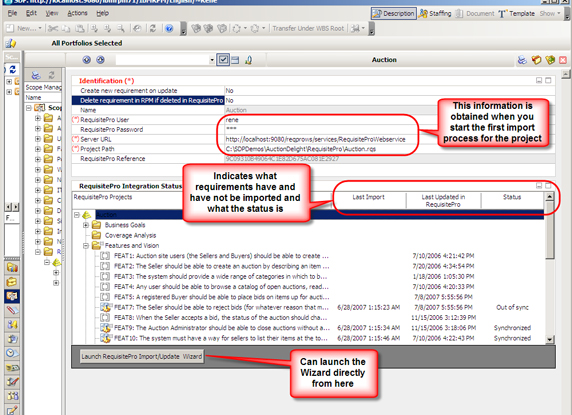
Task: Open the bar chart folder sidebar module
Action: tap(12, 268)
